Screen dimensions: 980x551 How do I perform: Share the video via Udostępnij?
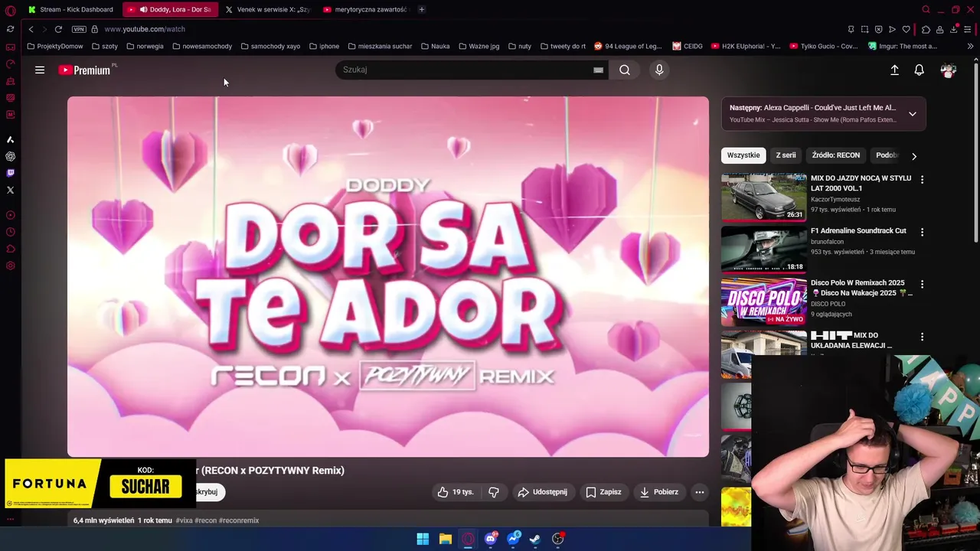(542, 492)
